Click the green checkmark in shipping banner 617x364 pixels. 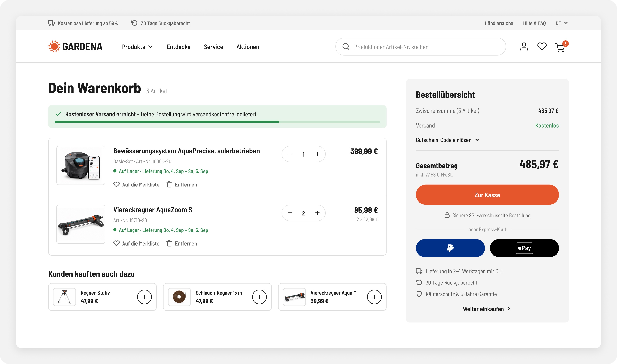58,114
